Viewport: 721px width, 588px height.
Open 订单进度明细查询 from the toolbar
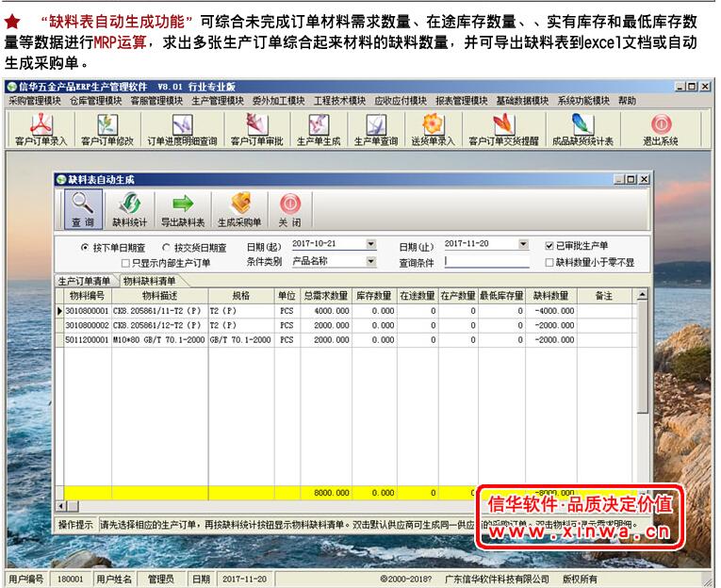(x=182, y=128)
